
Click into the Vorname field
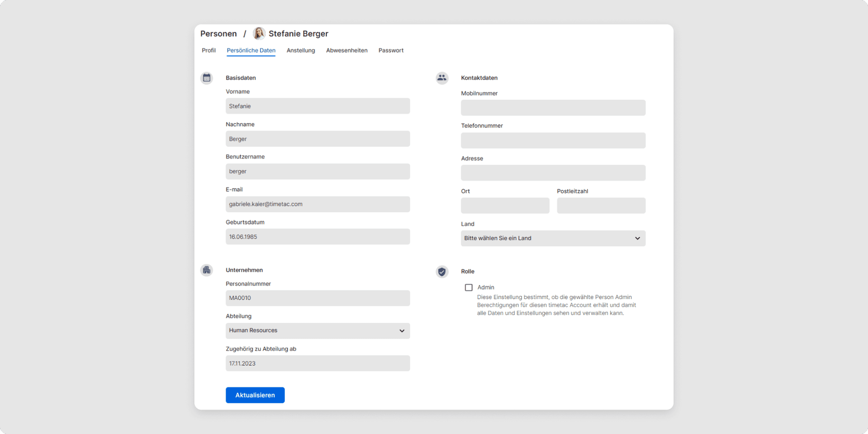click(x=317, y=106)
